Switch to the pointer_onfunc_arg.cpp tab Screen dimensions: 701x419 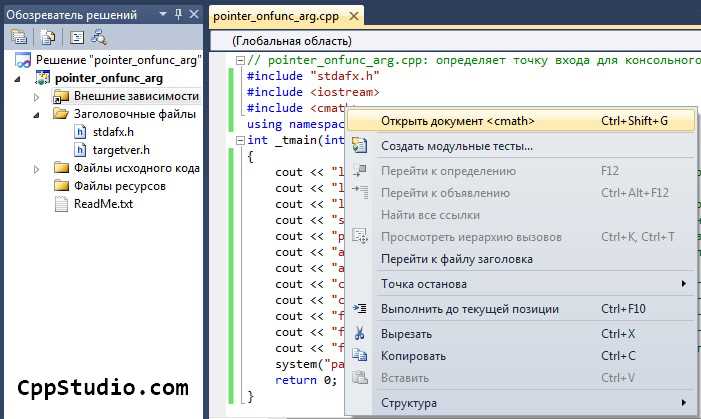click(x=276, y=17)
